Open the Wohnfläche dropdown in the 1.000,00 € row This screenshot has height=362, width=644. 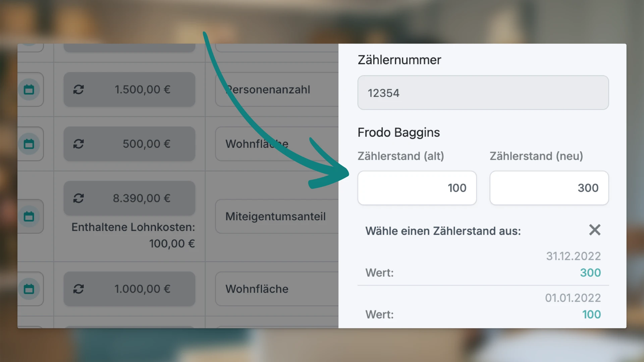276,289
